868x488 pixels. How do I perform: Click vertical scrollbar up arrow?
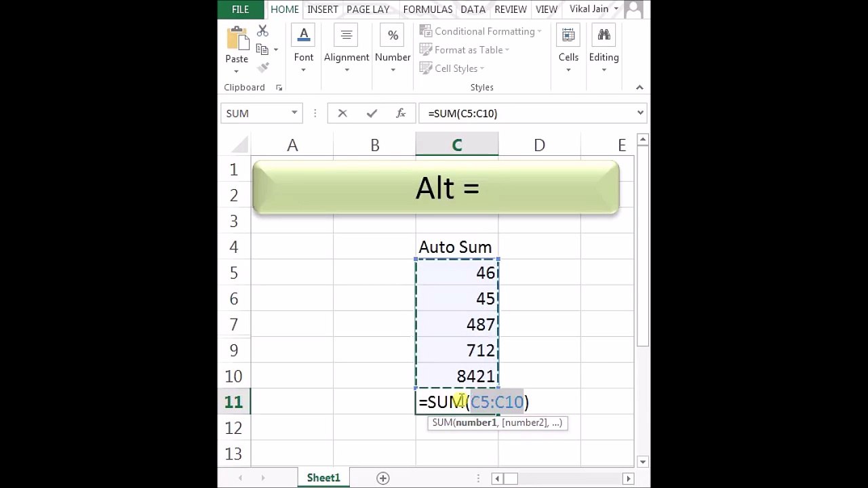643,140
